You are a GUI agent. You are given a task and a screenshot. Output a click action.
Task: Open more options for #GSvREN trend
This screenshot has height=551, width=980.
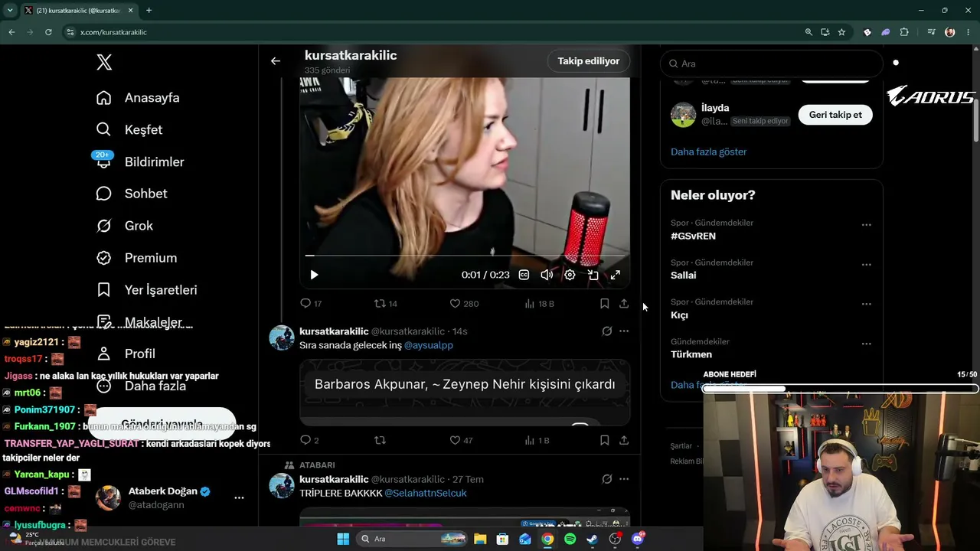point(866,225)
